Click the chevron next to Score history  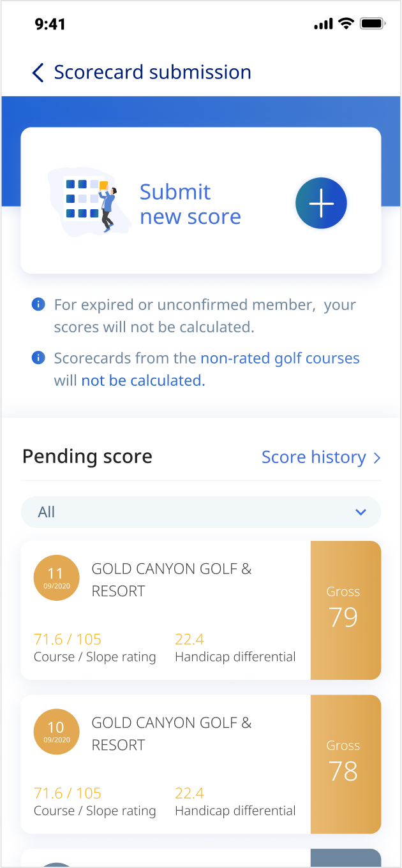(x=376, y=458)
